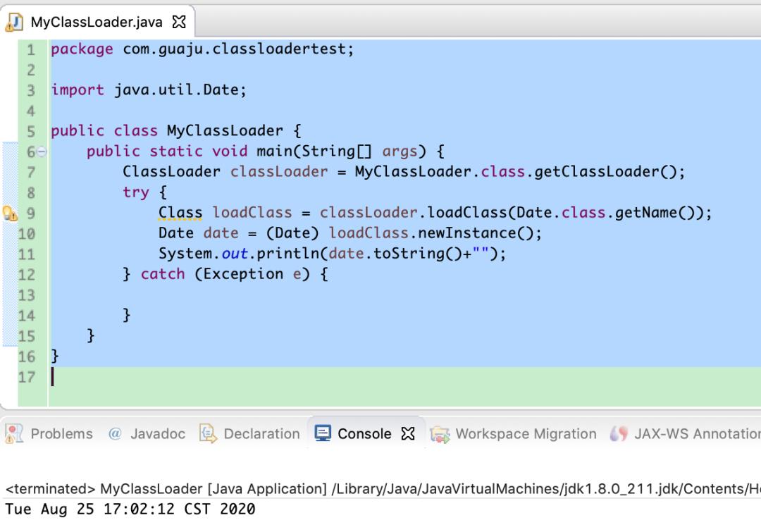Click line number 10 in the gutter
The height and width of the screenshot is (532, 761).
27,234
